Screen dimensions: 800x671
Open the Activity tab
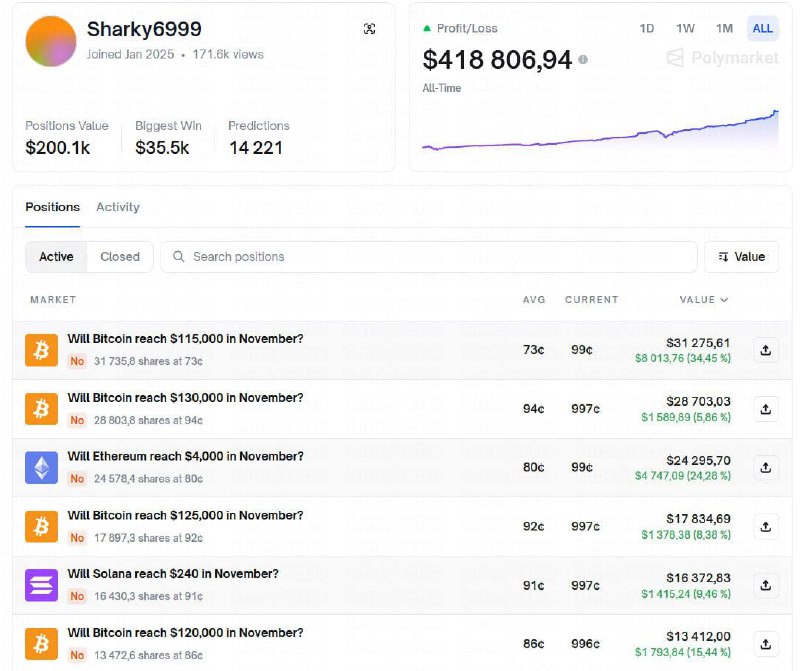[118, 207]
